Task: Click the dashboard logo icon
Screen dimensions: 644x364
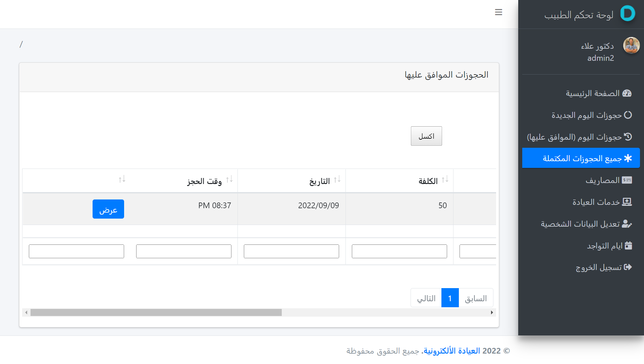Action: coord(627,14)
